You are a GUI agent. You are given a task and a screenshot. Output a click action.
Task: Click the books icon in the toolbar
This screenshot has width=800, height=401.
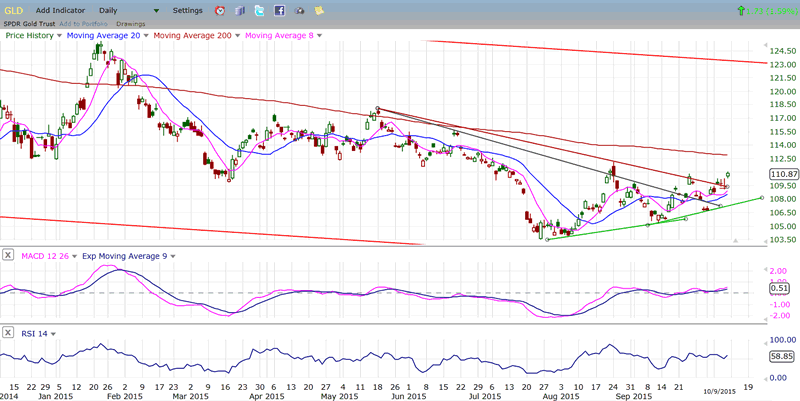click(241, 10)
